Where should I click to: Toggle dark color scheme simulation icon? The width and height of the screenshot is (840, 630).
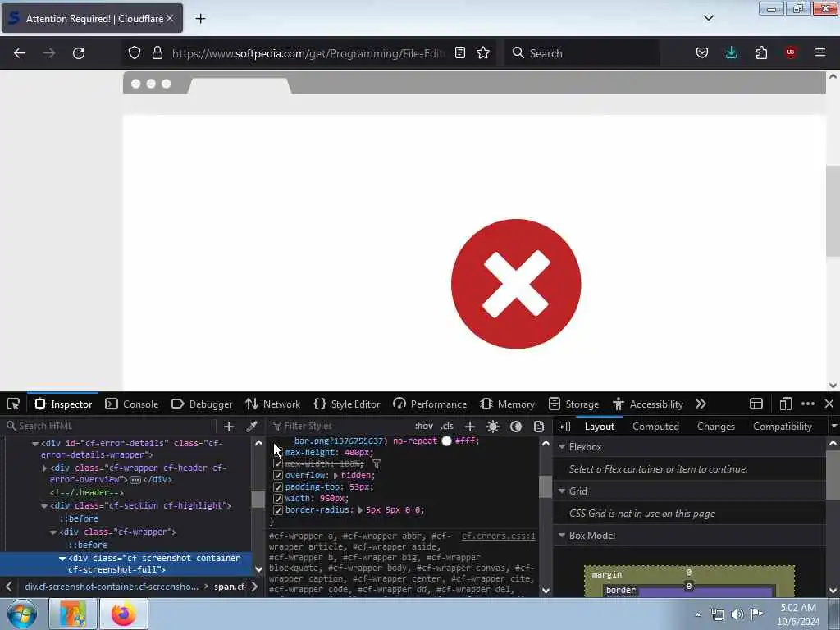point(516,427)
